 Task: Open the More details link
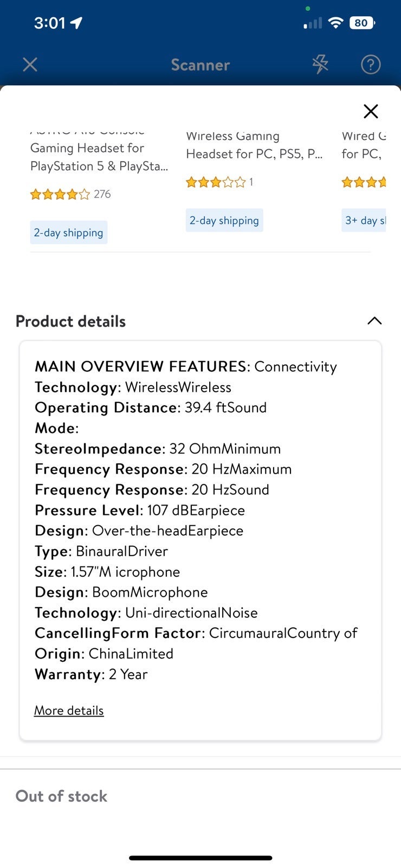[x=69, y=710]
